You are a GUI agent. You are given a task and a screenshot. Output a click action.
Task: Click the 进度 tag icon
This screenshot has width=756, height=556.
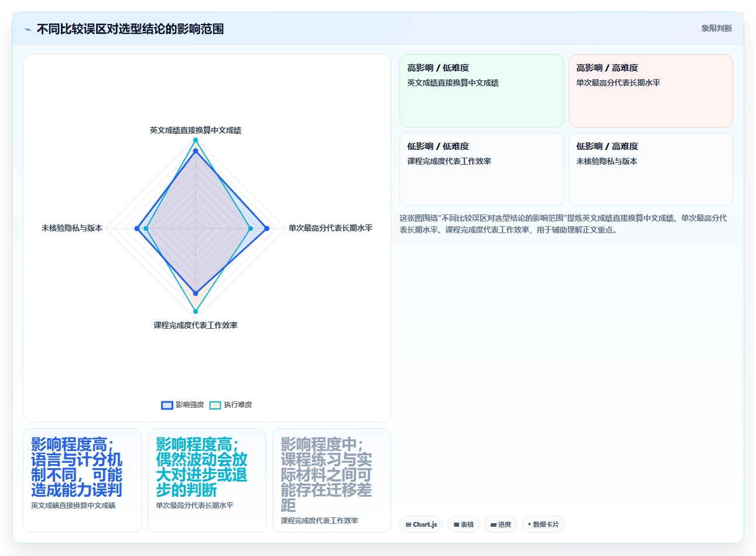click(x=494, y=524)
